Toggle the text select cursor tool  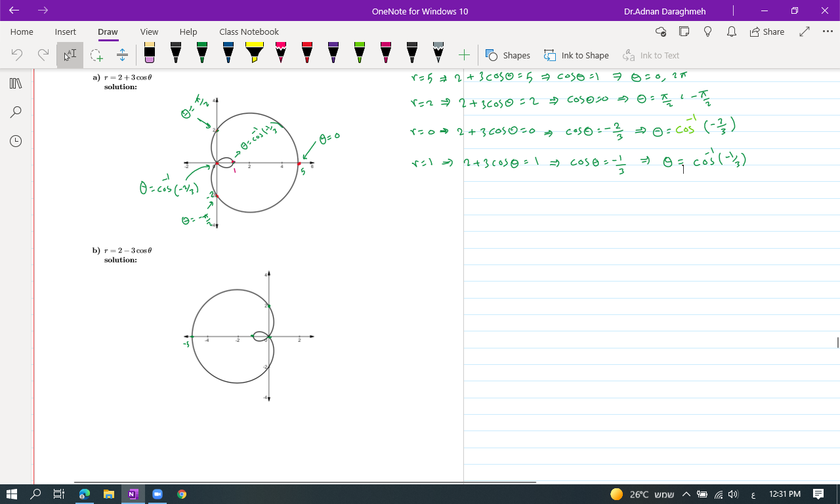(70, 55)
